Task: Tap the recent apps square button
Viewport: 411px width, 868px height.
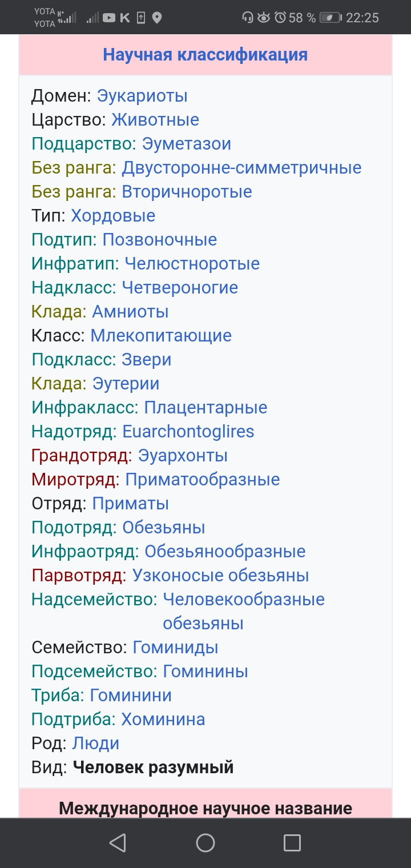Action: point(292,843)
